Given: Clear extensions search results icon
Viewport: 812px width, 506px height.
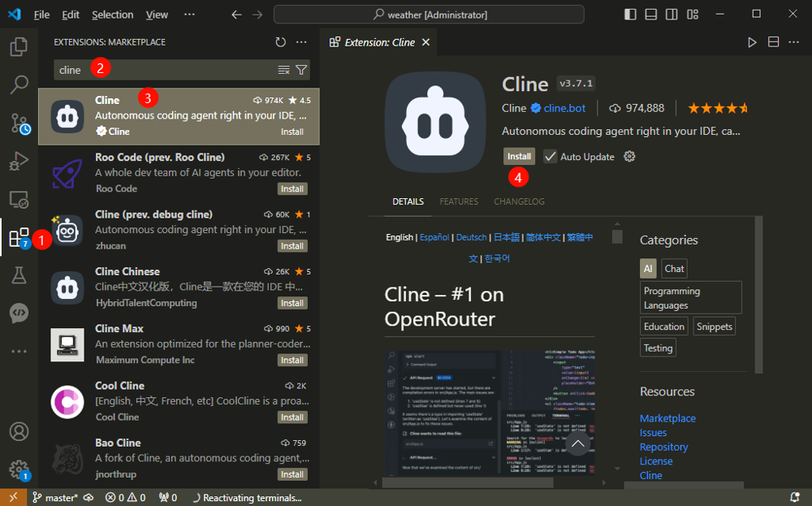Looking at the screenshot, I should tap(283, 70).
